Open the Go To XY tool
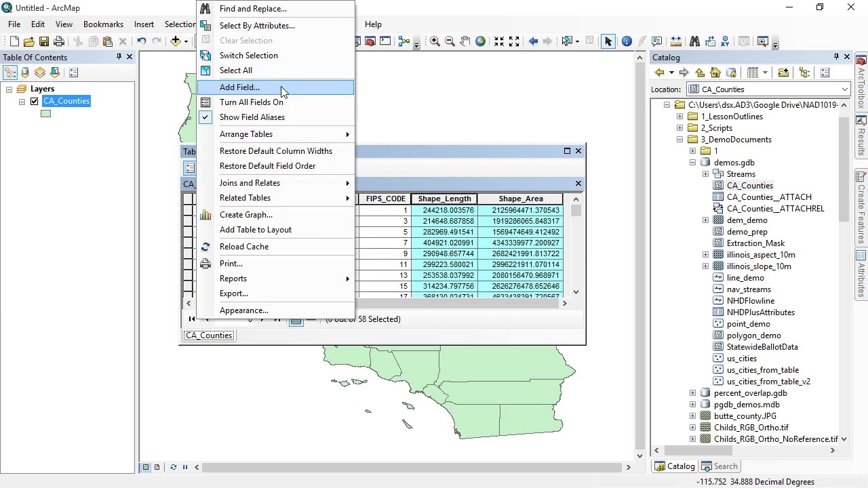This screenshot has height=488, width=868. [725, 41]
